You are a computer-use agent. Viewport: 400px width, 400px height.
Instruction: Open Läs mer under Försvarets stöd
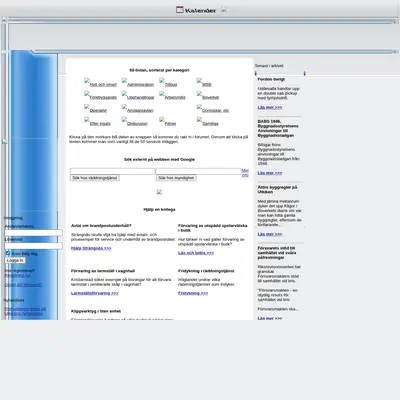[270, 318]
